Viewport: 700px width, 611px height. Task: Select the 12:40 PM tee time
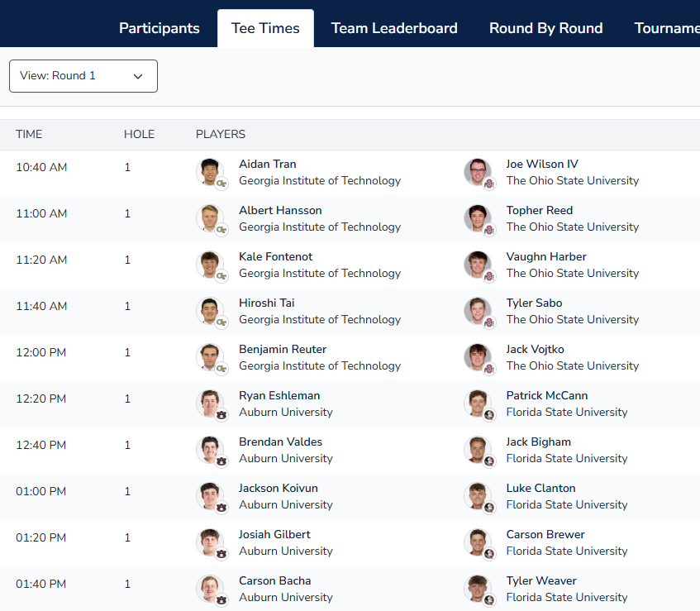pos(41,446)
